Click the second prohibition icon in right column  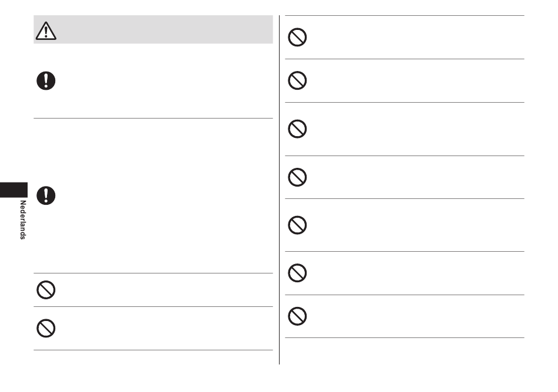pyautogui.click(x=297, y=80)
